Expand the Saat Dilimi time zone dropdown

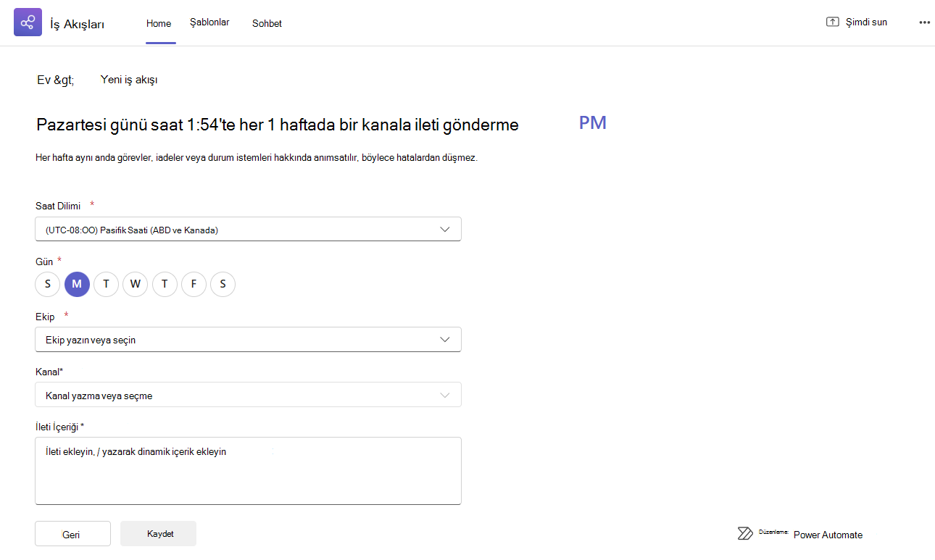click(248, 229)
